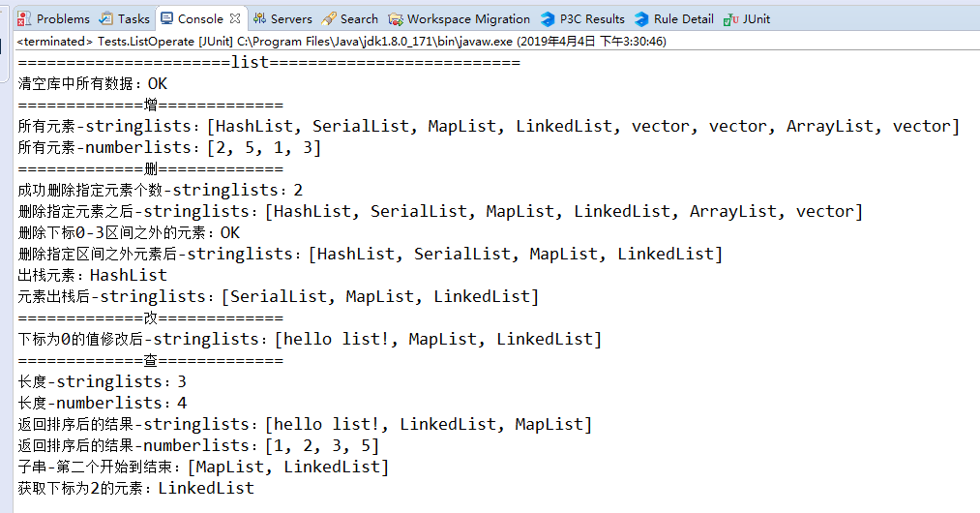Click the final line ending with LinkedList
The height and width of the screenshot is (513, 980).
tap(136, 488)
